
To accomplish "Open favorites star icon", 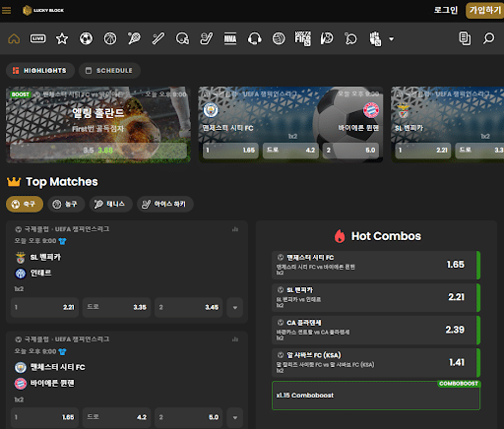I will pos(62,38).
